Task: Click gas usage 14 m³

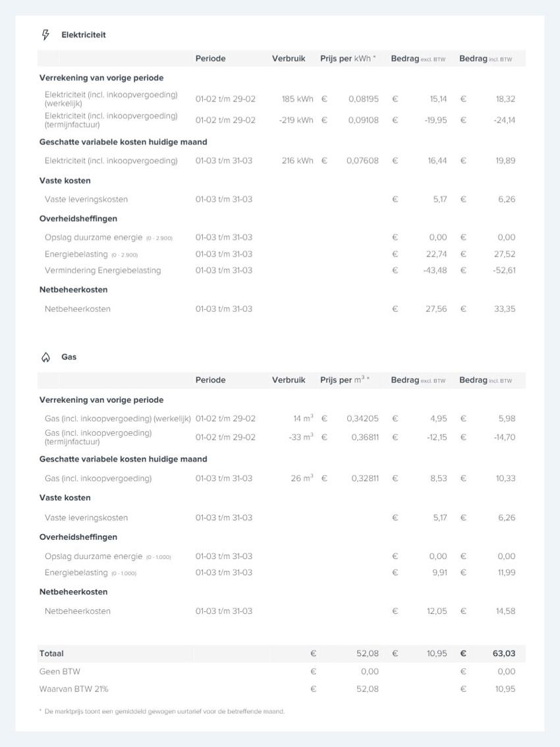Action: [303, 418]
